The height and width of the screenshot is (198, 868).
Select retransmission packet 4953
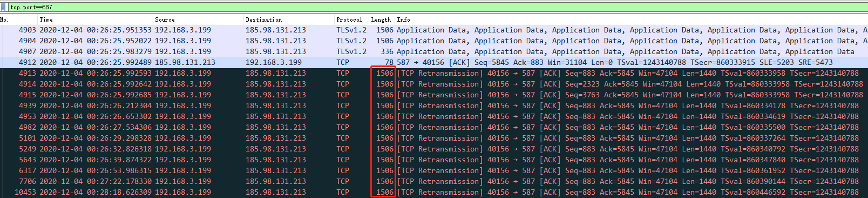tap(434, 117)
